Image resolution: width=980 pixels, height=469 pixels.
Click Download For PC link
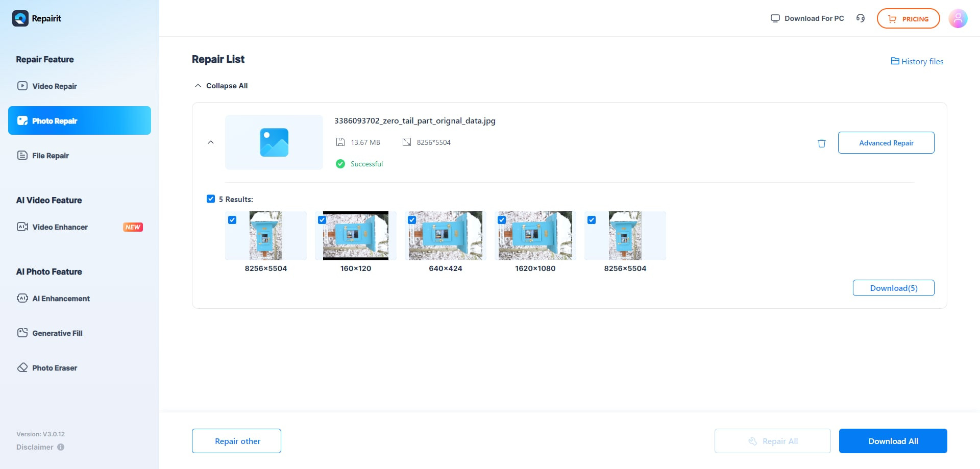point(807,18)
